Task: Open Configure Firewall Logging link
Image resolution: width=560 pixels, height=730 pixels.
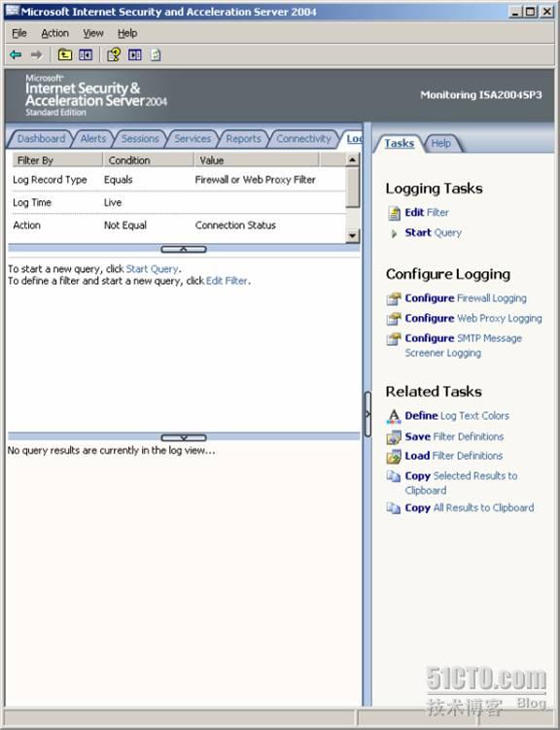Action: tap(466, 298)
